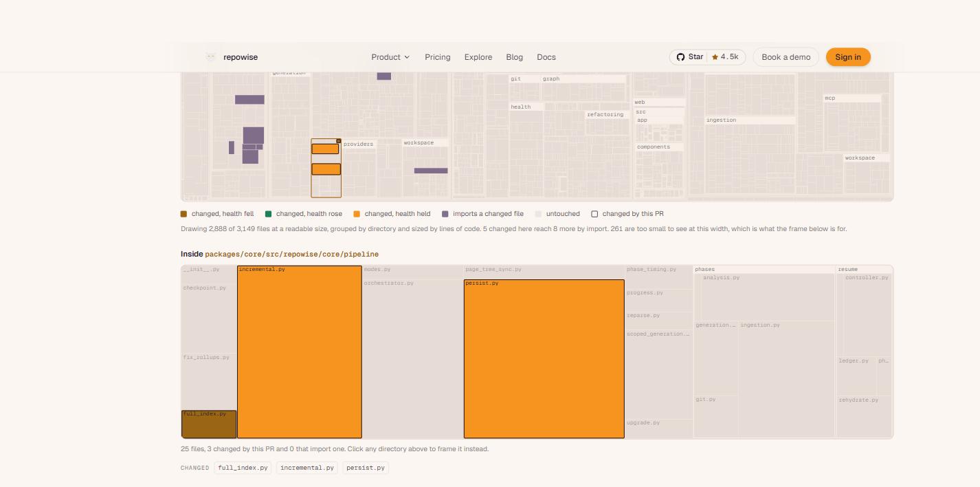The image size is (980, 487).
Task: Click the ingestion directory label in overview
Action: 721,120
